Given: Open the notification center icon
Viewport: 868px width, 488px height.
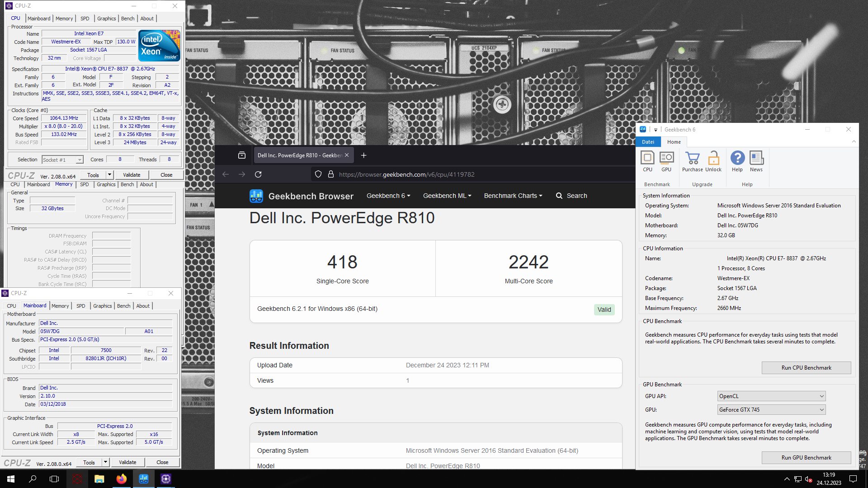Looking at the screenshot, I should pyautogui.click(x=853, y=479).
